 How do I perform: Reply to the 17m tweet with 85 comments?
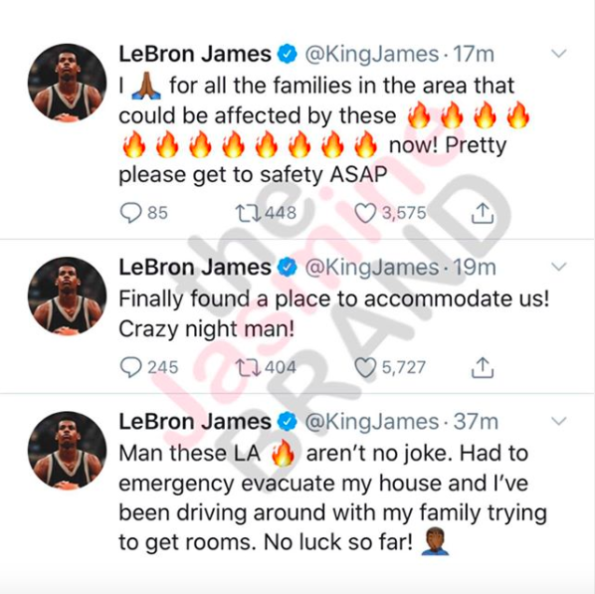point(131,213)
